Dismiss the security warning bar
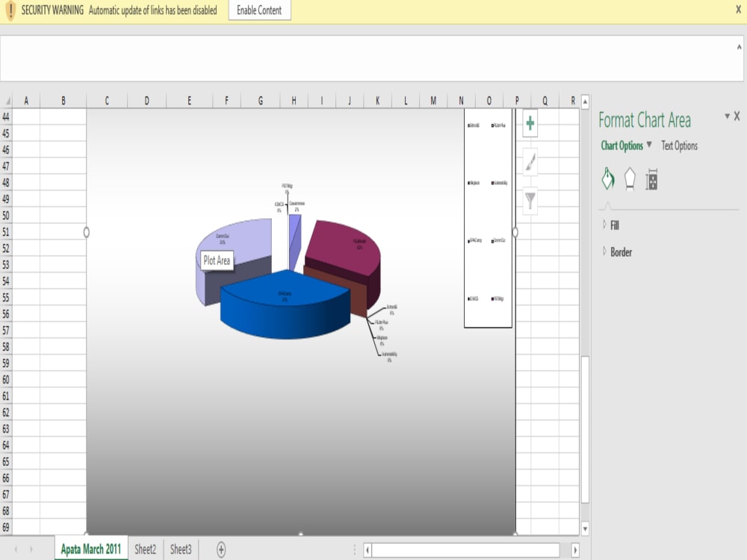Screen dimensions: 747x560 point(739,9)
